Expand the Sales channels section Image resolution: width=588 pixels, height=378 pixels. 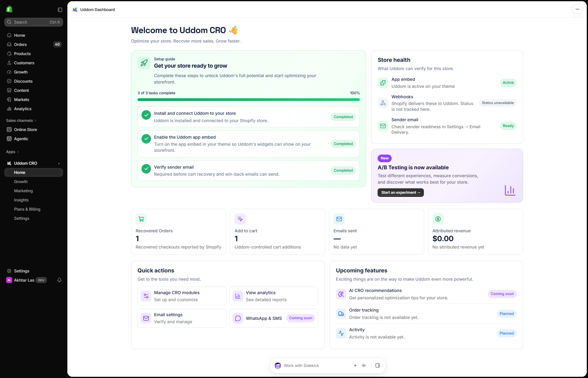[21, 121]
